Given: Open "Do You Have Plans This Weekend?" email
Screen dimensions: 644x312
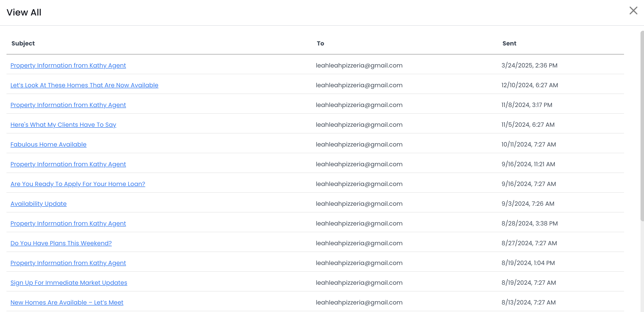Looking at the screenshot, I should pos(61,243).
